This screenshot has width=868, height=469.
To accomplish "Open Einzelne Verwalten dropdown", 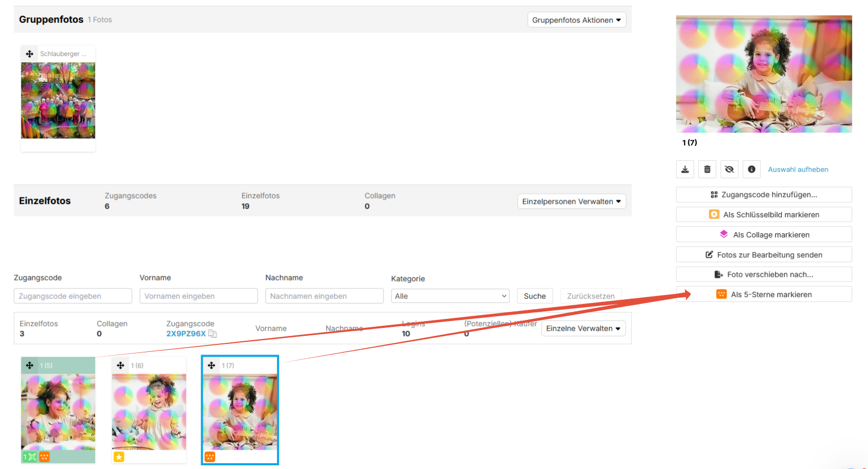I will (x=583, y=328).
